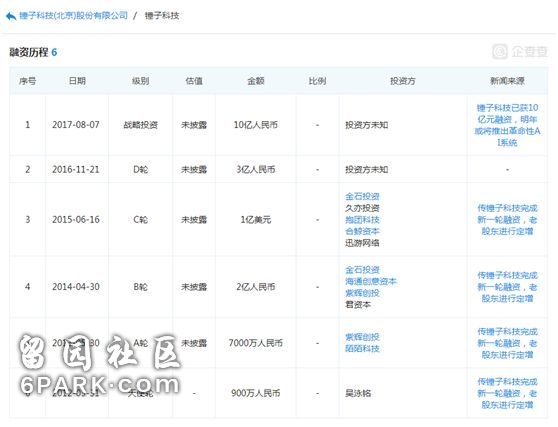Click the A轮 round cell
This screenshot has width=558, height=427.
(140, 343)
